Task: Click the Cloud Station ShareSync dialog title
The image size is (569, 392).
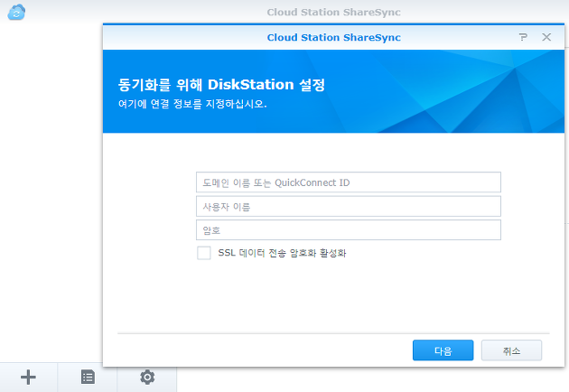Action: 334,37
